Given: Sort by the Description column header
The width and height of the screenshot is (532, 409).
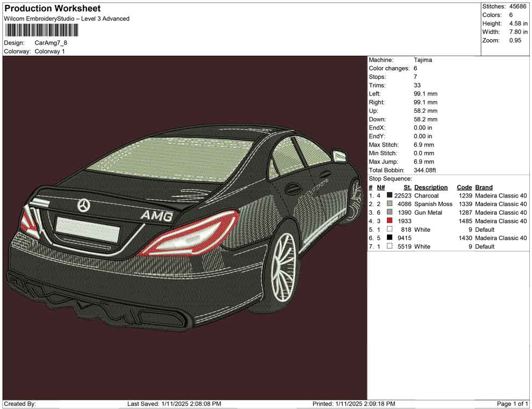Looking at the screenshot, I should [432, 187].
